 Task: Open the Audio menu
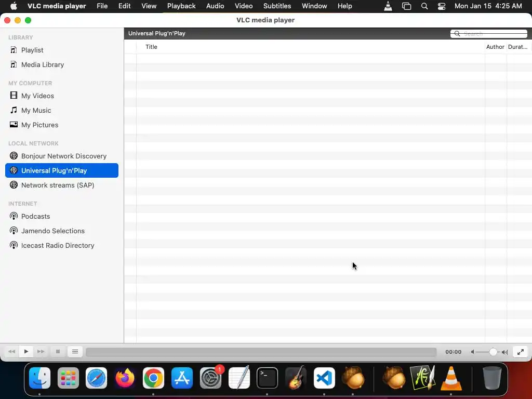click(215, 6)
